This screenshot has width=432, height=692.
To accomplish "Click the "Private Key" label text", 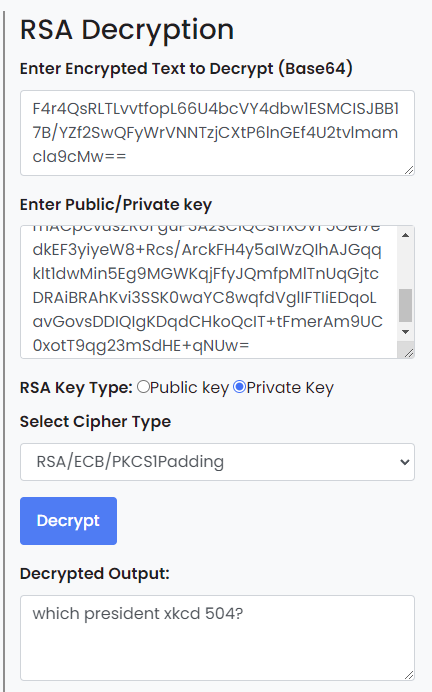I will coord(290,387).
